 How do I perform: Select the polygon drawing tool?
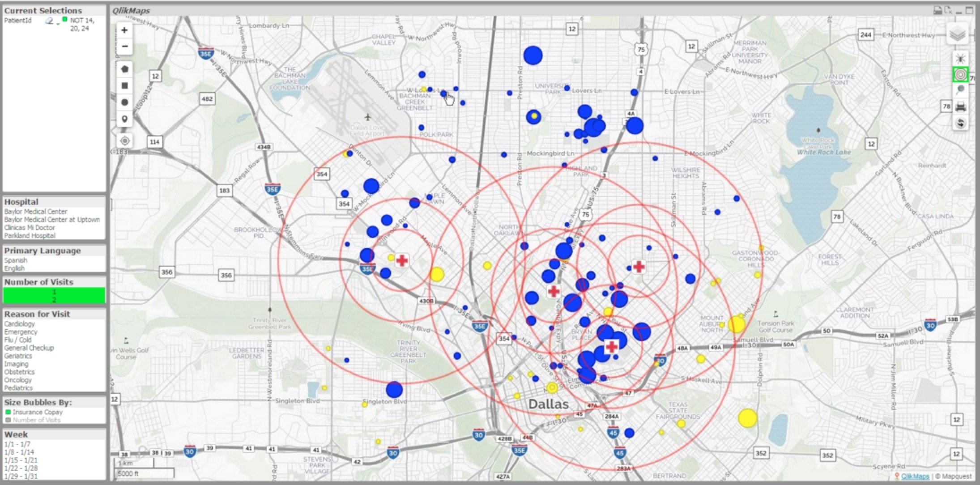click(x=125, y=69)
